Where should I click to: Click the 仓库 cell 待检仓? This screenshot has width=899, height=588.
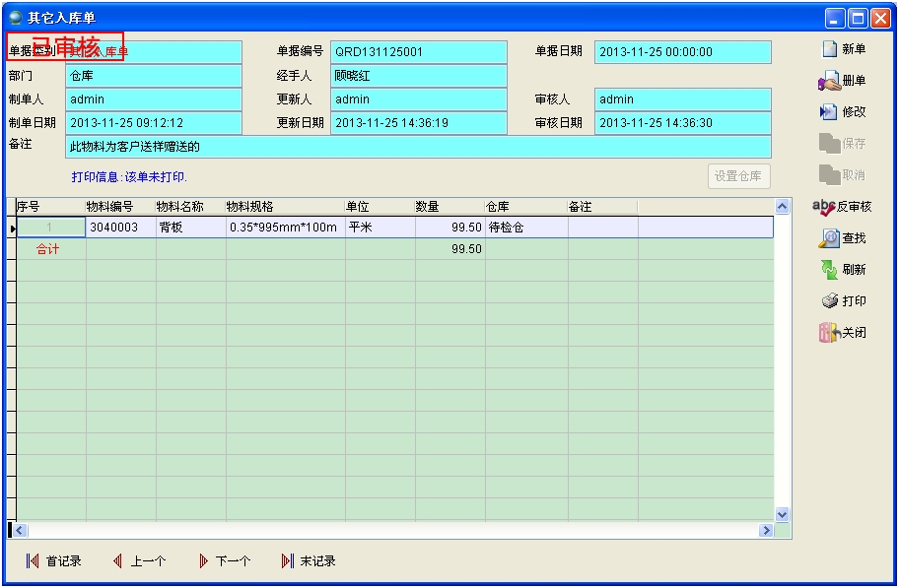(525, 228)
